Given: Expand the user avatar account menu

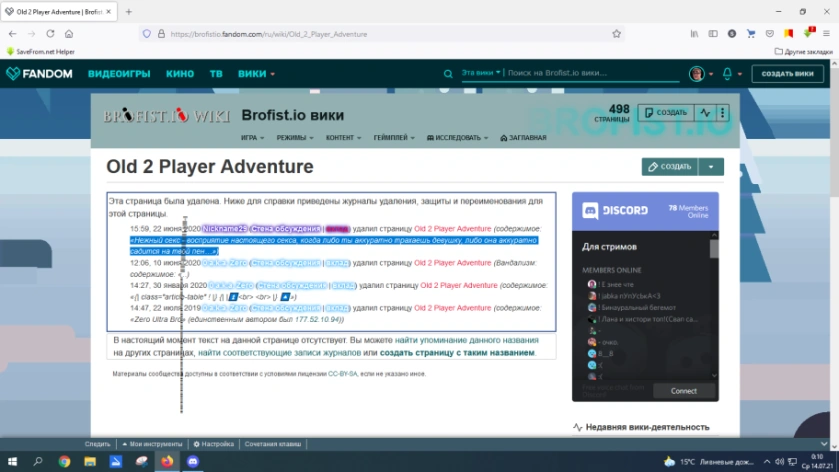Looking at the screenshot, I should coord(701,74).
